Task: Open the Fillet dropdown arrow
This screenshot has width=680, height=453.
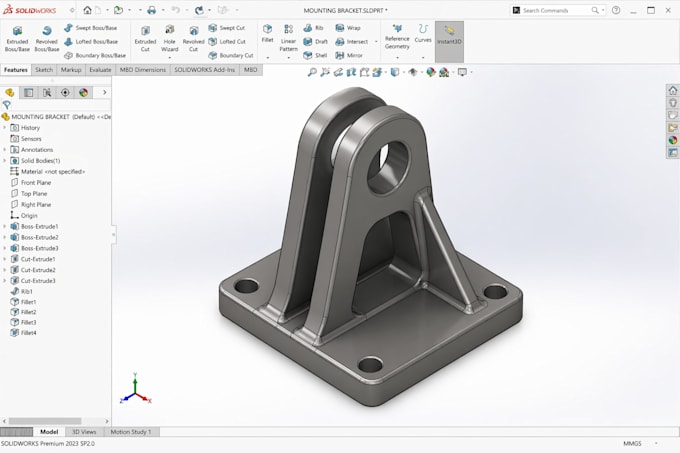Action: click(x=268, y=58)
